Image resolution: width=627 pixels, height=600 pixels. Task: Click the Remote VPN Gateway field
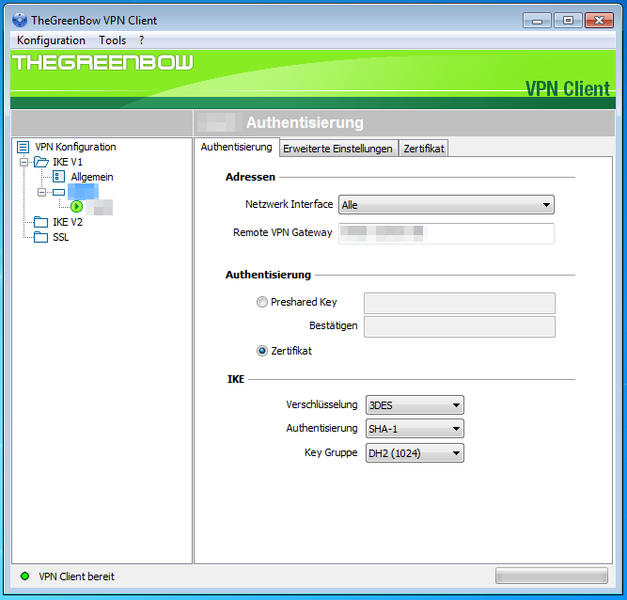point(446,233)
